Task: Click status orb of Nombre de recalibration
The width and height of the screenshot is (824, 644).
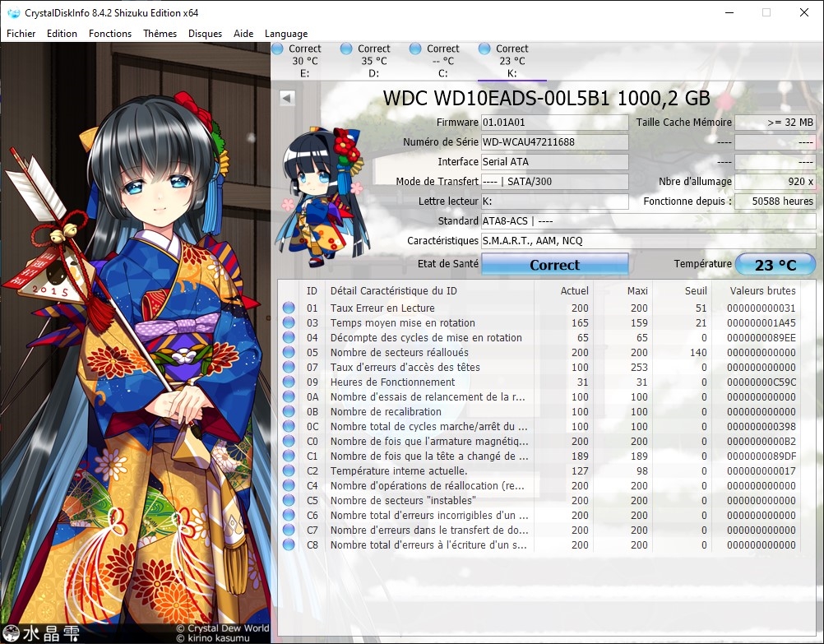Action: tap(289, 411)
